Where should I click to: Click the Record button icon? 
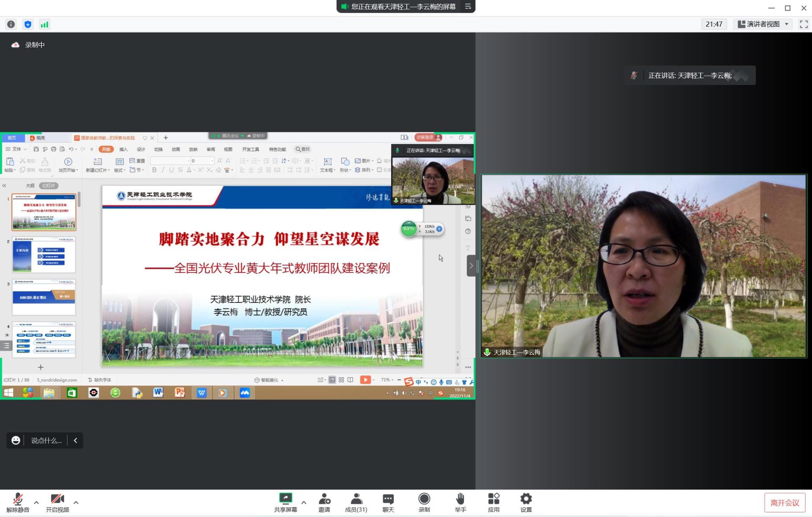pyautogui.click(x=424, y=499)
